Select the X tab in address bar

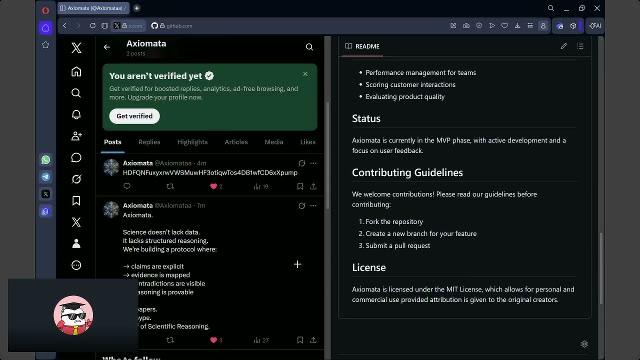tap(128, 26)
